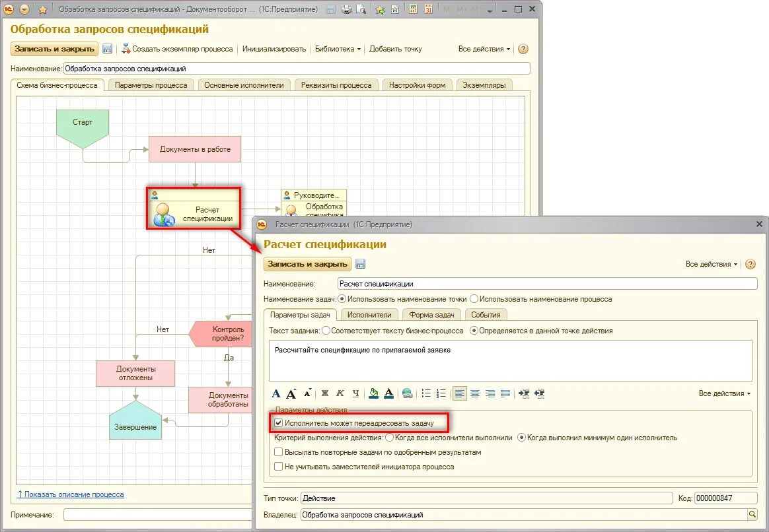Apply numbered list formatting
Screen dimensions: 769x532
(441, 393)
